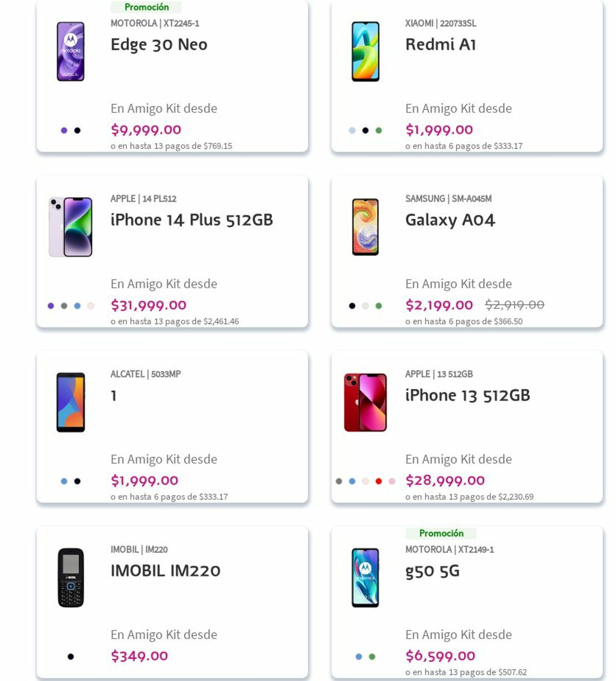Image resolution: width=616 pixels, height=681 pixels.
Task: Open the Alcatel 1 product page
Action: point(113,395)
